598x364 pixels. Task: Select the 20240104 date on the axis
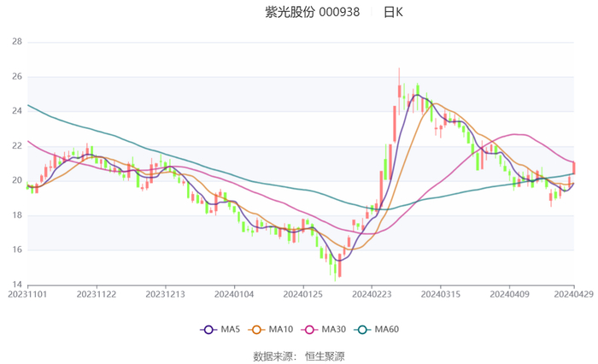pyautogui.click(x=233, y=294)
